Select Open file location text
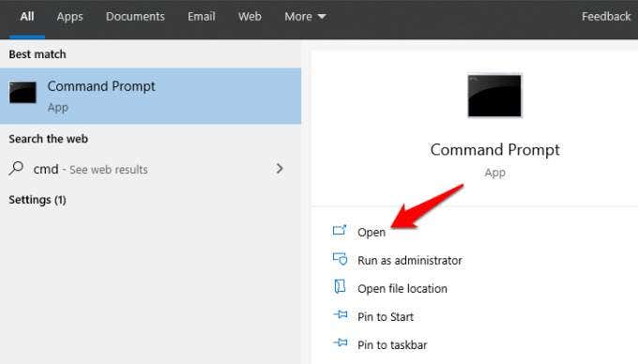Screen dimensions: 638x364 tap(403, 288)
